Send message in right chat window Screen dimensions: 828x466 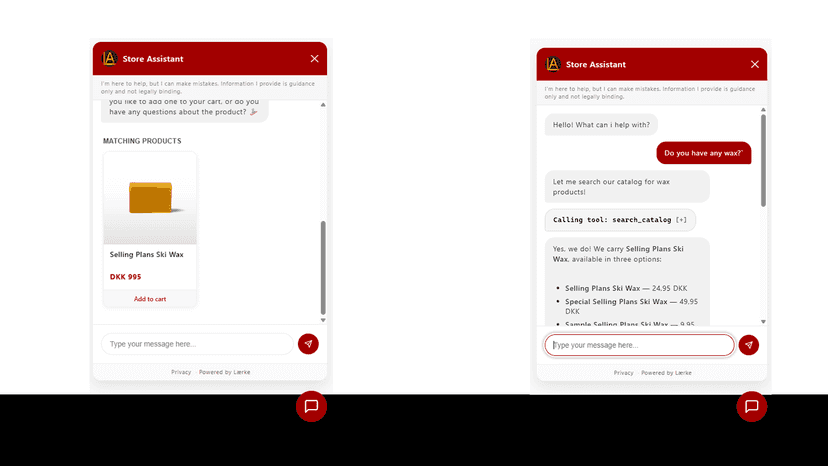pos(749,345)
